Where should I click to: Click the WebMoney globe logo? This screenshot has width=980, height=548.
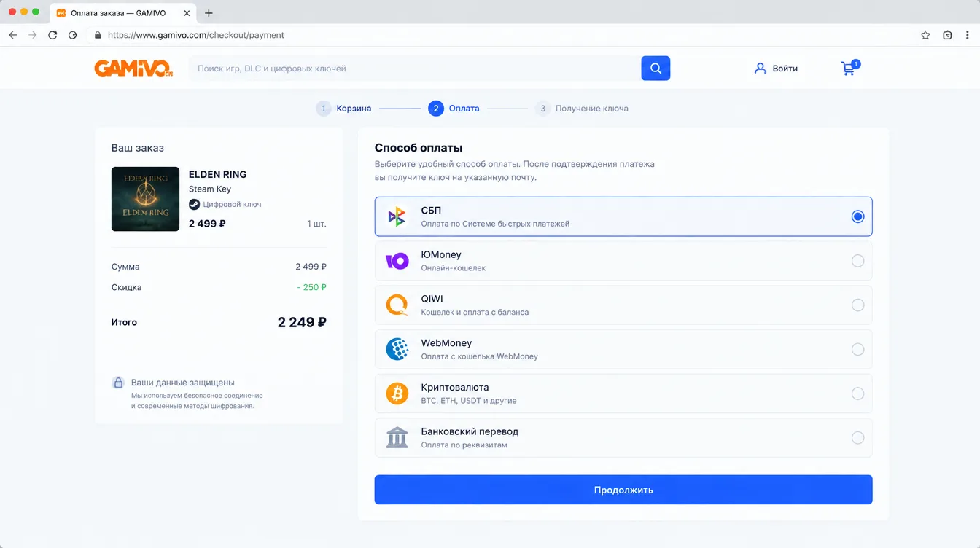point(397,349)
